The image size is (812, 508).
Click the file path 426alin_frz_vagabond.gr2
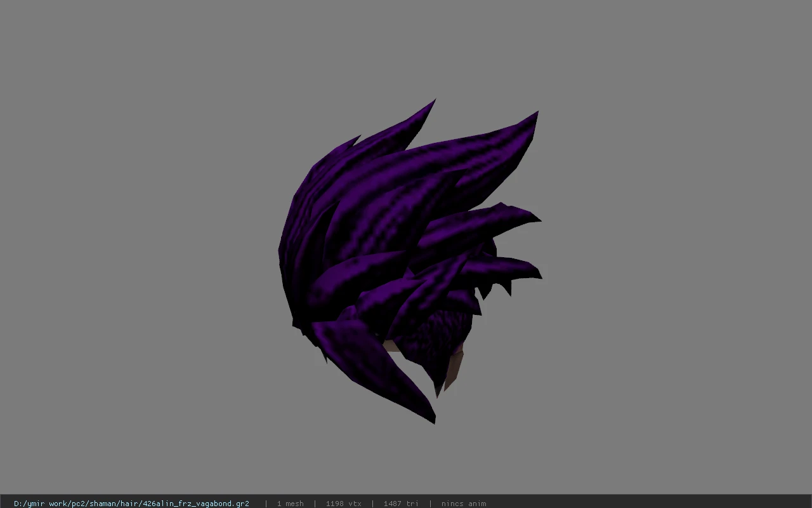tap(131, 504)
